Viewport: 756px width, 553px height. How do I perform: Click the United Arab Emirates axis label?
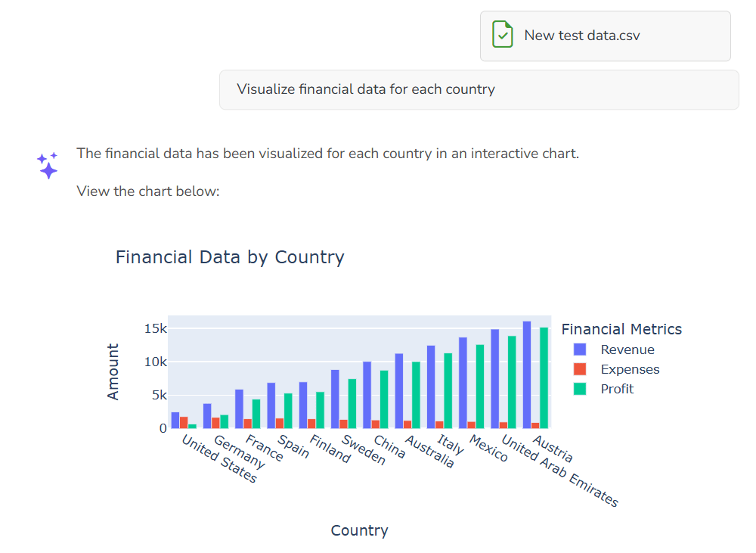559,471
